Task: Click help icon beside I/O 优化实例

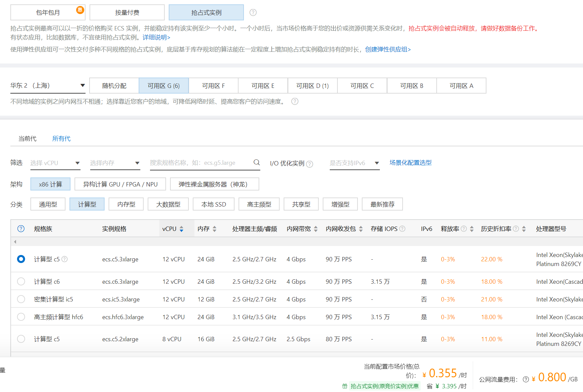Action: 310,164
